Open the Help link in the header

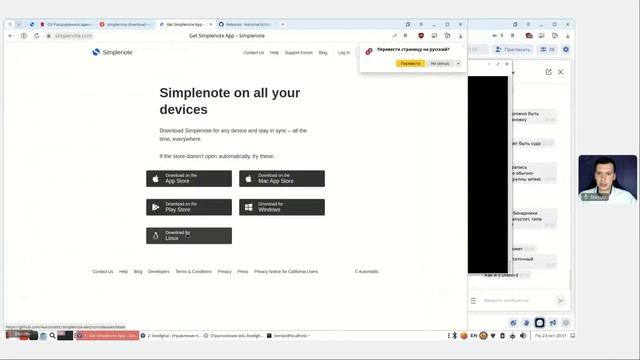(x=274, y=53)
